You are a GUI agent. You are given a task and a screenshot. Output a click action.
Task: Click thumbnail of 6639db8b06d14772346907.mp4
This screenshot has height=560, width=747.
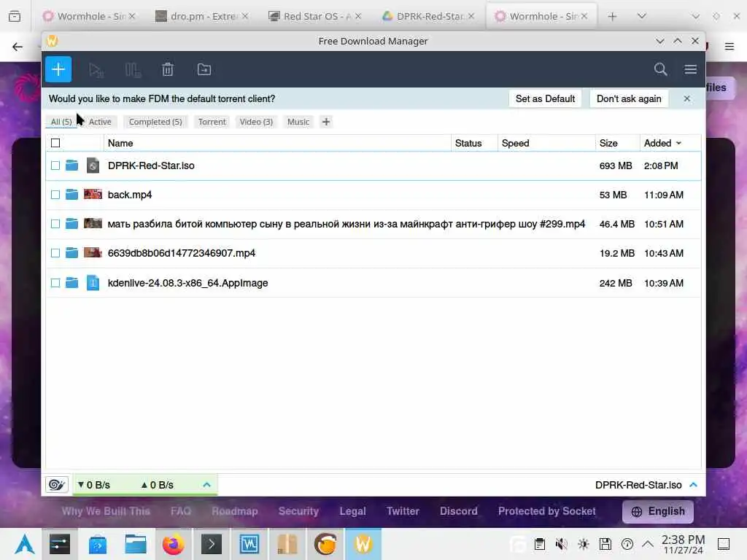click(x=93, y=252)
